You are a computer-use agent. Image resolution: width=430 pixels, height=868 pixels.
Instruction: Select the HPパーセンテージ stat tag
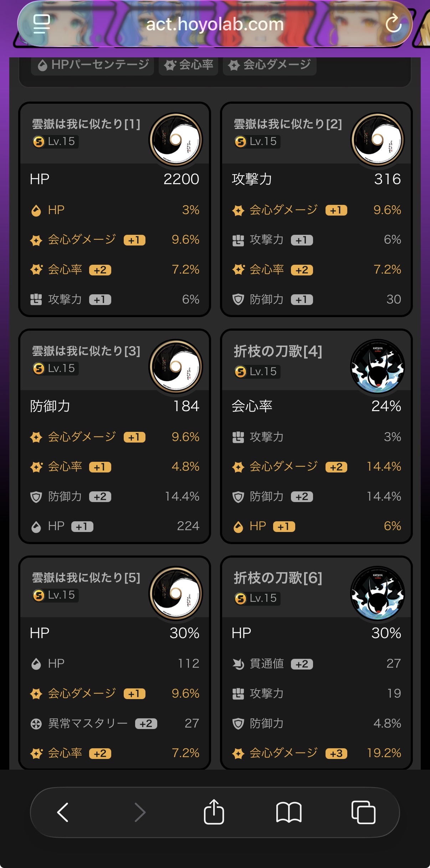(x=93, y=65)
